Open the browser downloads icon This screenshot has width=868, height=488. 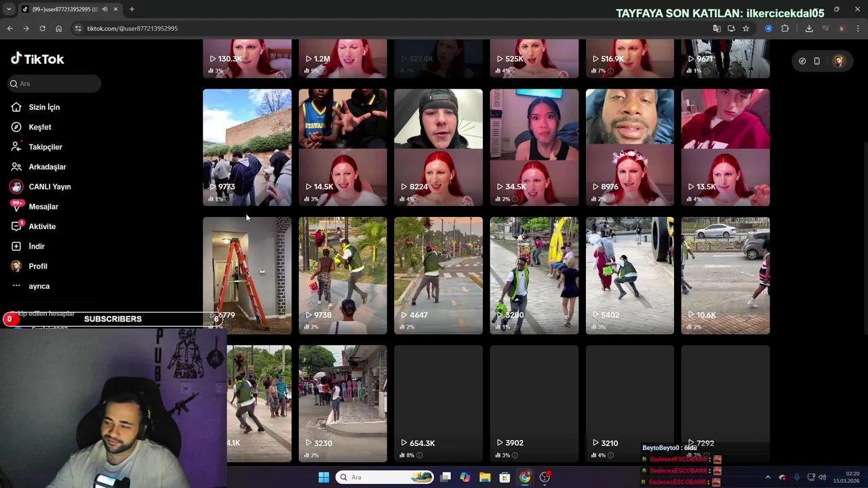[809, 28]
